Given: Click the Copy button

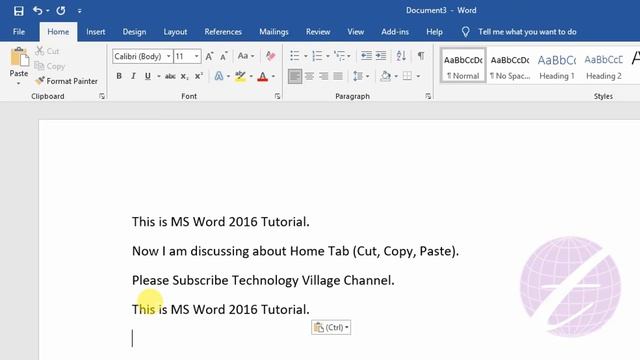Looking at the screenshot, I should [x=50, y=66].
